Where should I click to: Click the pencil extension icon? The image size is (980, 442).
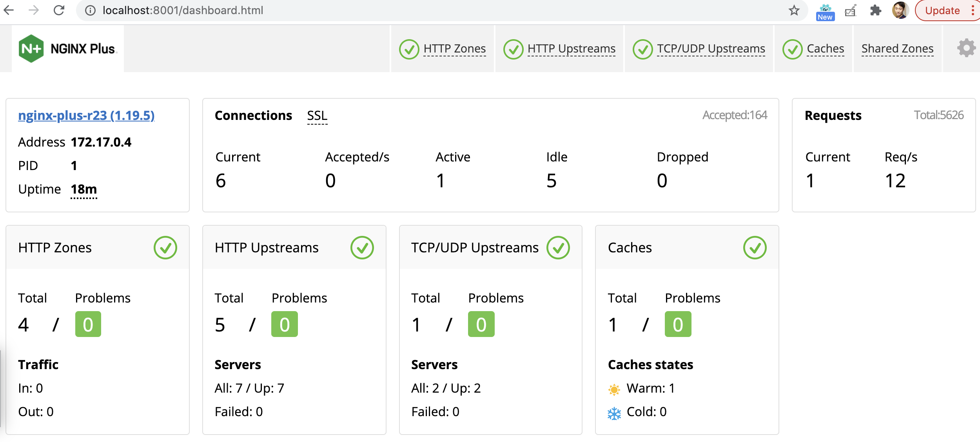(x=851, y=11)
